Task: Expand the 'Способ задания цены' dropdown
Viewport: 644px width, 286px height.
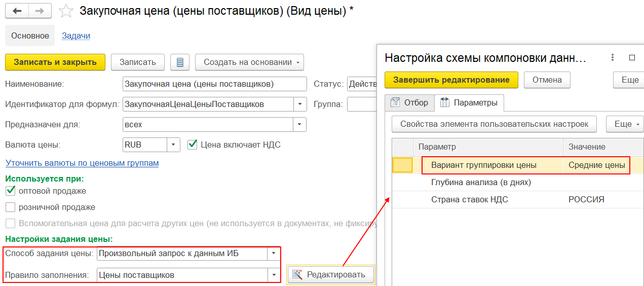Action: [x=274, y=253]
